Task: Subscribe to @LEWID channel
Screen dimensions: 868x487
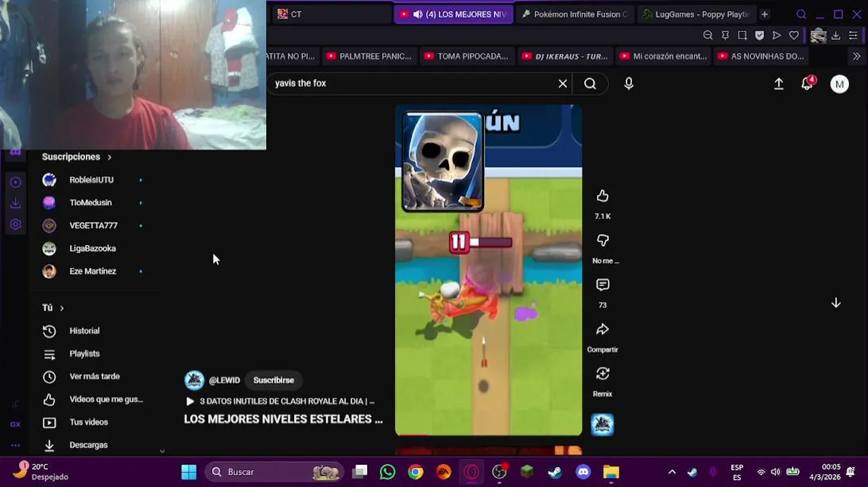Action: tap(274, 380)
